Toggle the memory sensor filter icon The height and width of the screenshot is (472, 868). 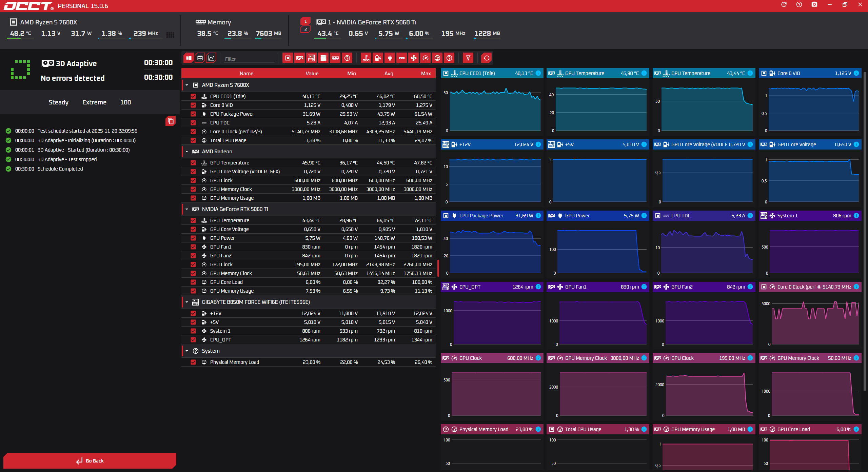click(335, 58)
